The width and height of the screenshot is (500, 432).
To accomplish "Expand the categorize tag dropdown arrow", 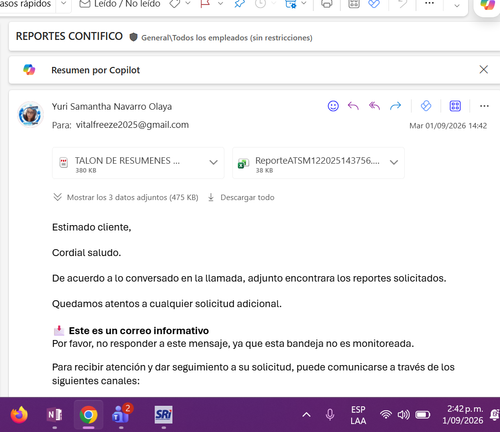I will (x=188, y=4).
